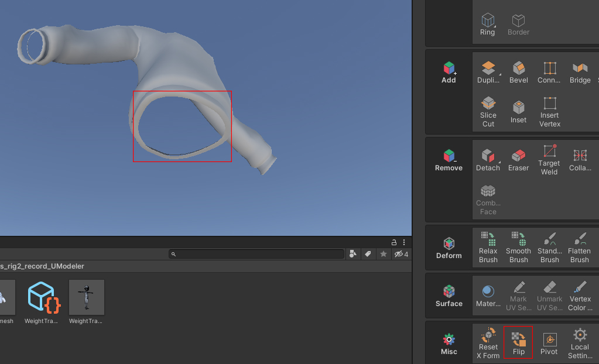Choose the Insert Vertex tool
599x364 pixels.
click(550, 112)
